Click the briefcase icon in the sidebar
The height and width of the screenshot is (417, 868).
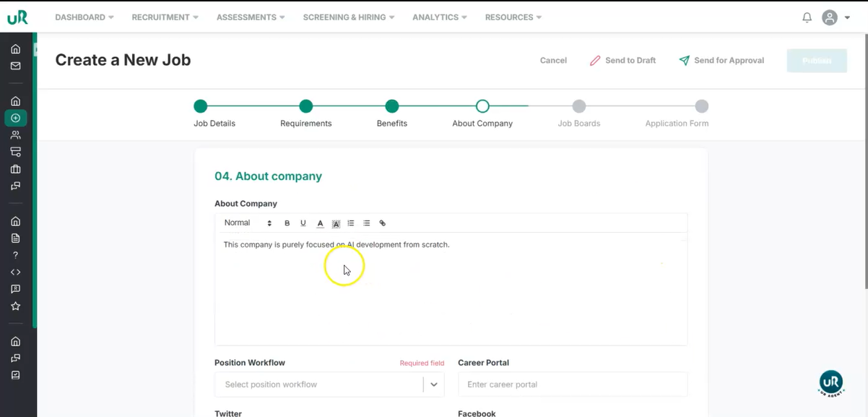coord(15,169)
